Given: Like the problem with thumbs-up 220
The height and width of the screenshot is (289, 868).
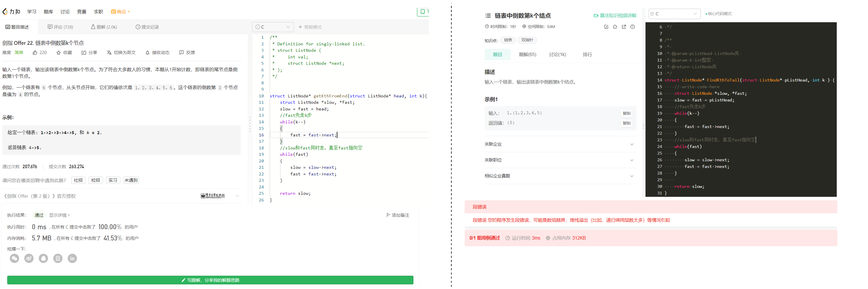Looking at the screenshot, I should pos(39,53).
